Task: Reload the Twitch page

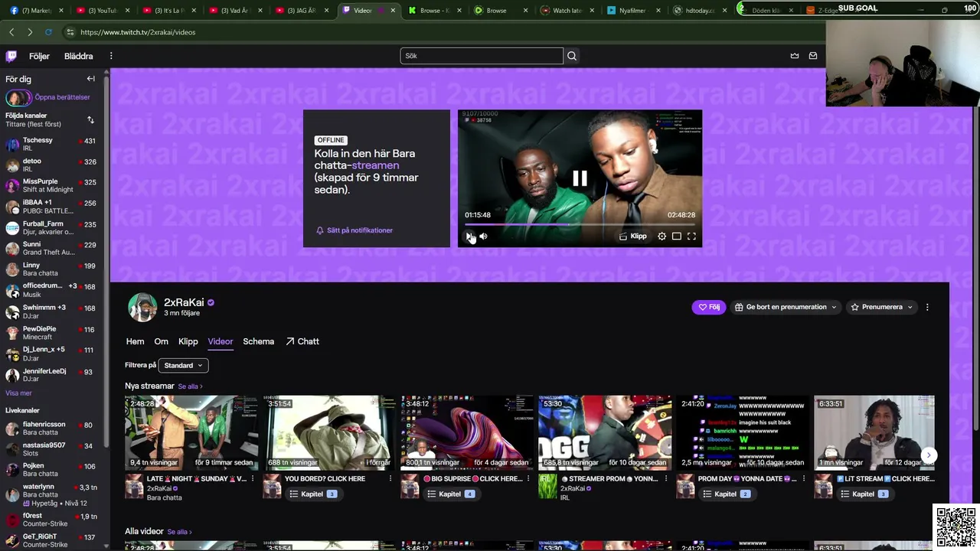Action: 48,32
